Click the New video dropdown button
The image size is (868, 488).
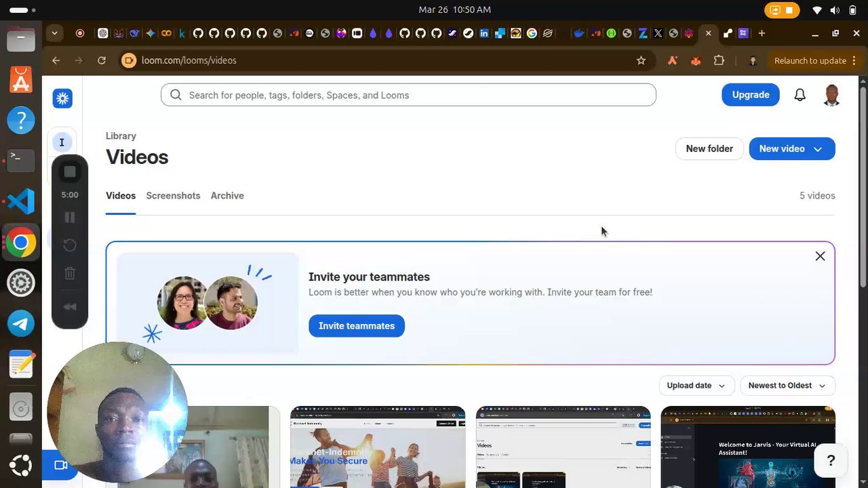click(792, 149)
